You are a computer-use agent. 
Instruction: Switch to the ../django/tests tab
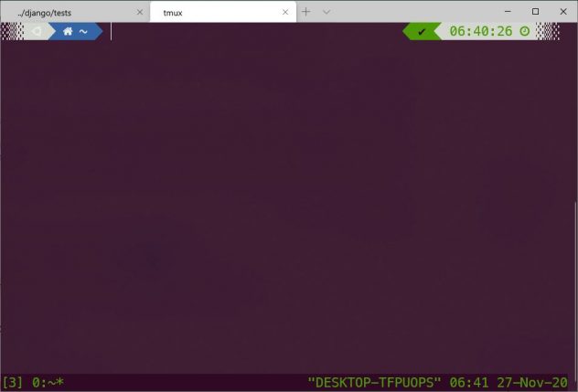pos(75,12)
